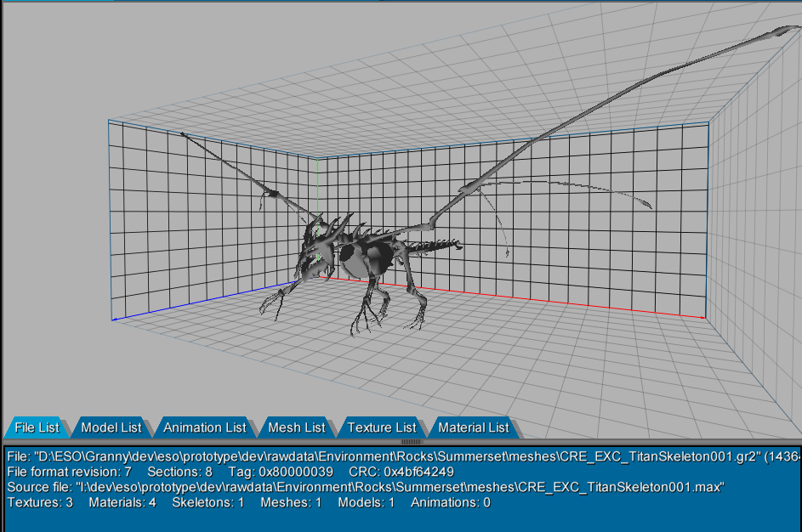Click the 'File: ...CRE_EXC_TitanSkeleton001.gr2' path line
Image resolution: width=802 pixels, height=532 pixels.
tap(404, 456)
